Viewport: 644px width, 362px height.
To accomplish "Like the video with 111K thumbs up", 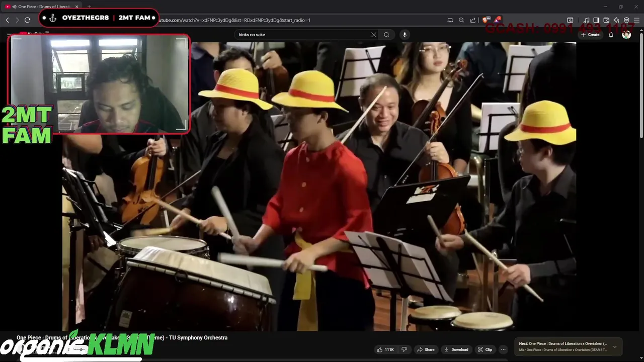I will click(385, 349).
